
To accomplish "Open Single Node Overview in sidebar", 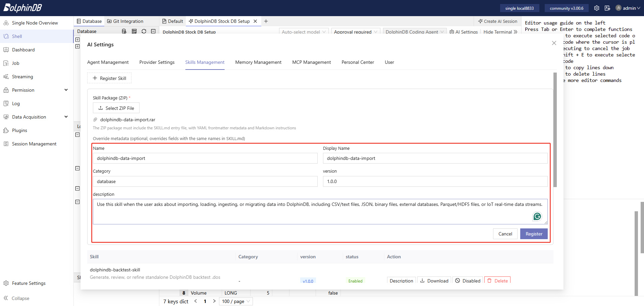I will [37, 23].
